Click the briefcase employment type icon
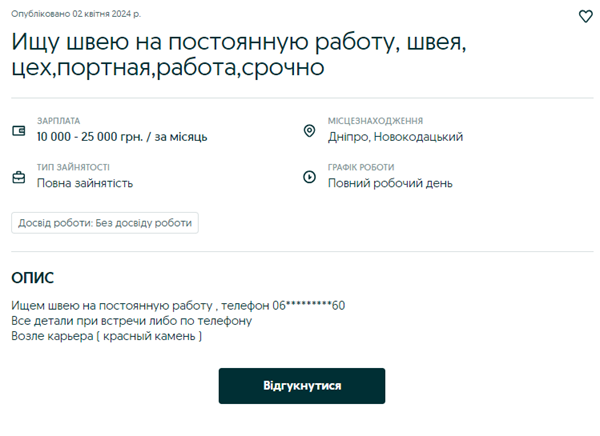 coord(18,177)
